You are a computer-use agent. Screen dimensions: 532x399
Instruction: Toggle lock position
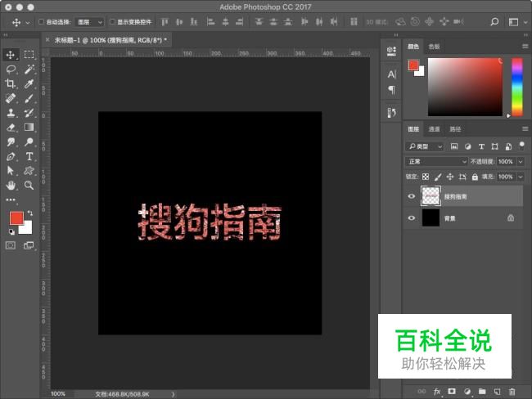point(450,177)
